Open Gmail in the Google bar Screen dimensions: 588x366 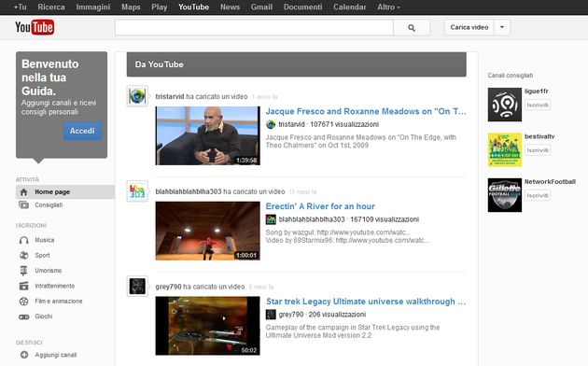[261, 7]
